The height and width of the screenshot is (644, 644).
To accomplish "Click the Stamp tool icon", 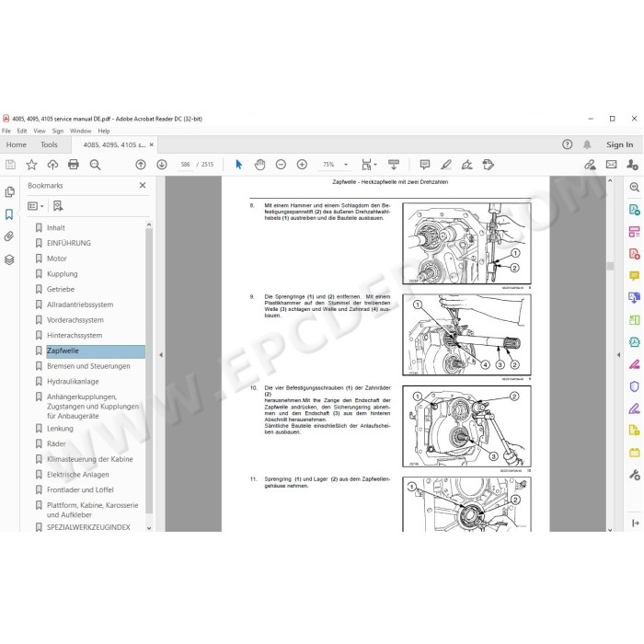I will 489,165.
